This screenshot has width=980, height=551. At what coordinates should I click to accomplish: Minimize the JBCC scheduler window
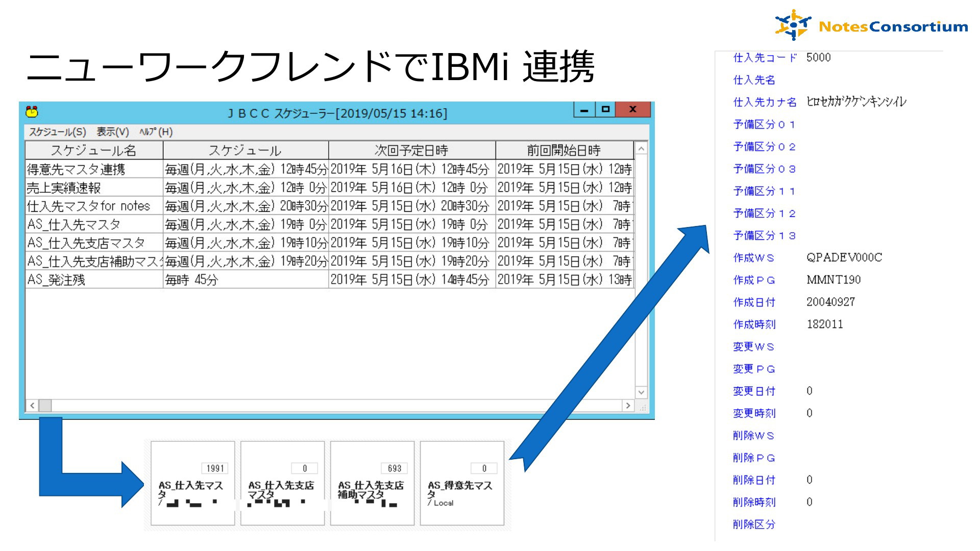(x=584, y=109)
